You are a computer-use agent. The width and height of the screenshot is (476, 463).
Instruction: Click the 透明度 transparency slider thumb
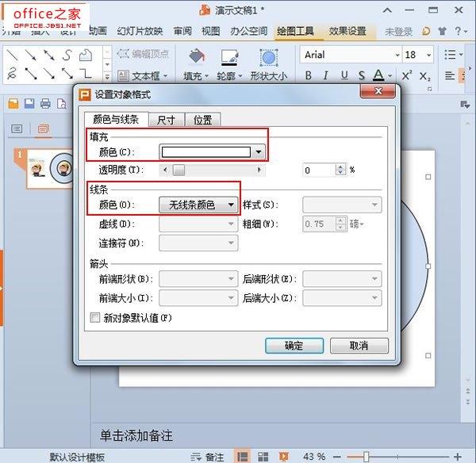click(x=179, y=170)
